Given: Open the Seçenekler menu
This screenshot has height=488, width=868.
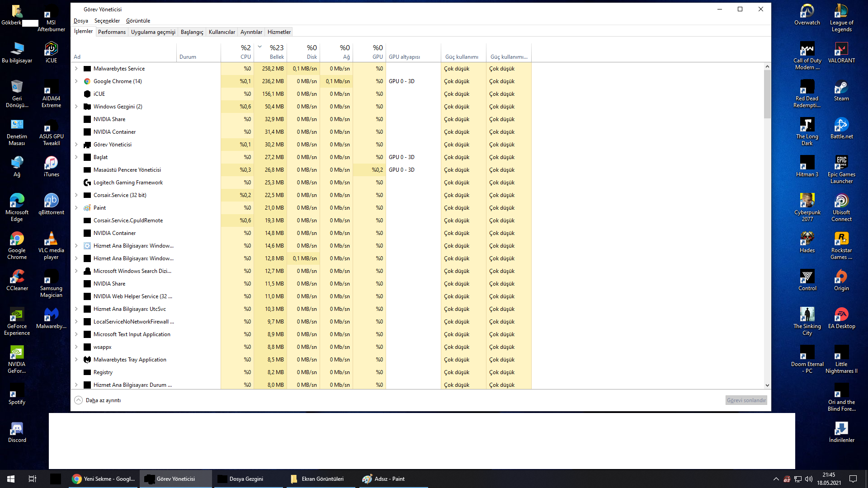Looking at the screenshot, I should 107,21.
